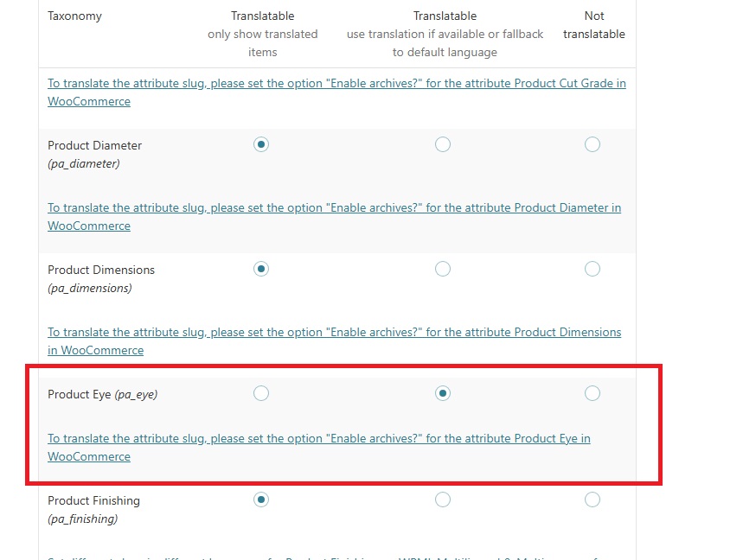
Task: Mark Product Diameter as Not translatable
Action: [x=592, y=144]
